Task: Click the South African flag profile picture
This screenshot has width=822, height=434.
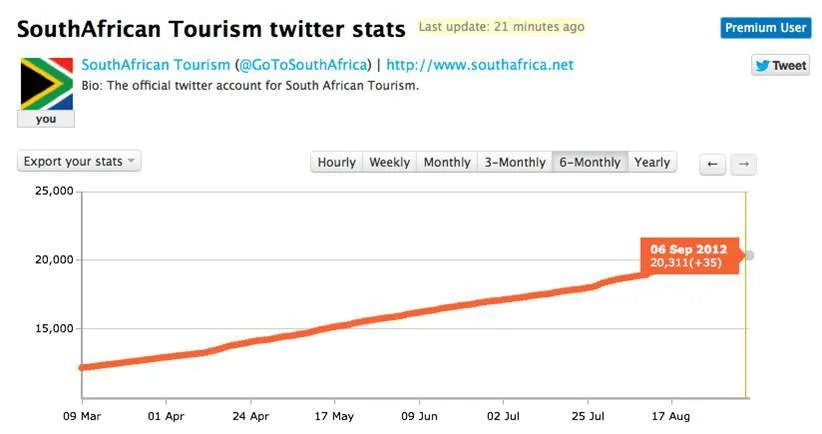Action: click(x=46, y=84)
